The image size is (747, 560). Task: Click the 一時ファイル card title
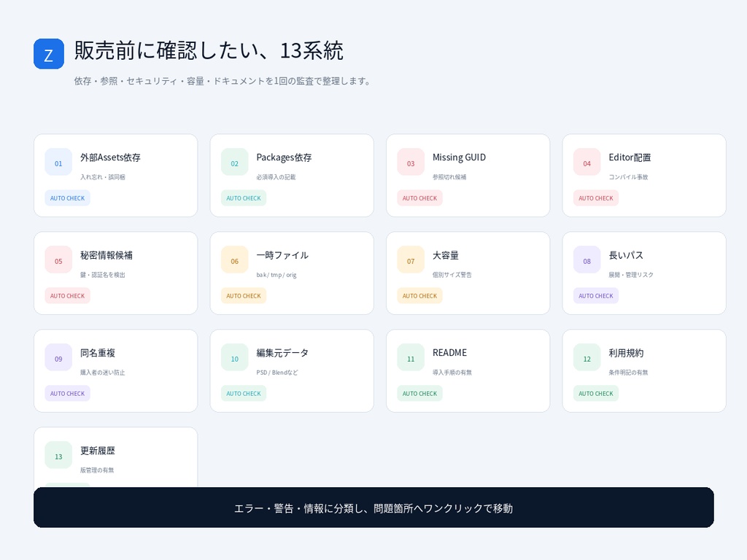282,255
